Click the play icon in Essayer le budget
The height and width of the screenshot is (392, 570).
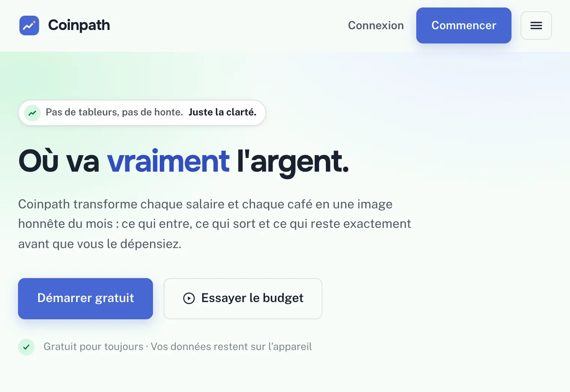click(x=189, y=298)
